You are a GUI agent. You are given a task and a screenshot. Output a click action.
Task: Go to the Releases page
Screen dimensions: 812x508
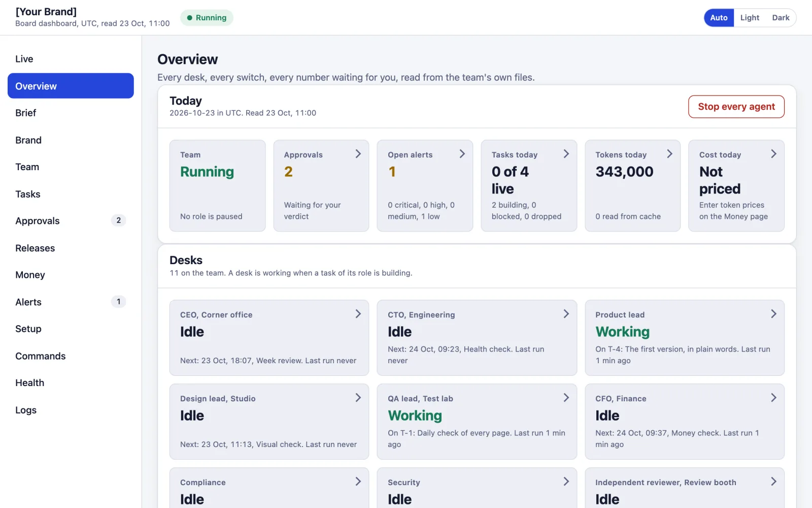click(x=71, y=248)
